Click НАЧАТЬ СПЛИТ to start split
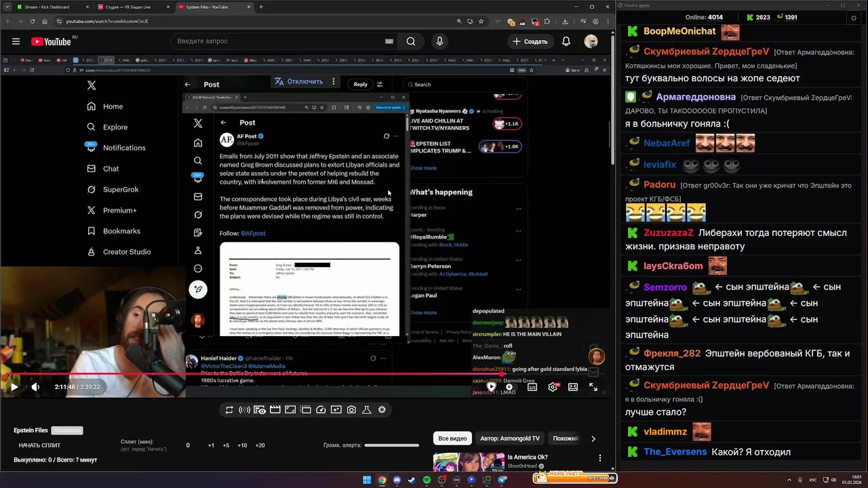The height and width of the screenshot is (488, 868). pyautogui.click(x=39, y=445)
